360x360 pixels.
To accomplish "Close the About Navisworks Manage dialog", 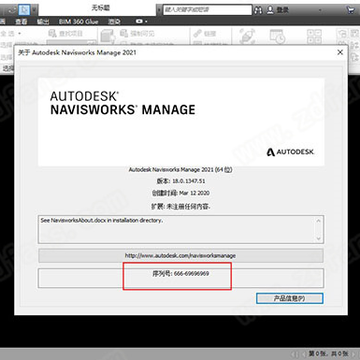I will point(340,52).
